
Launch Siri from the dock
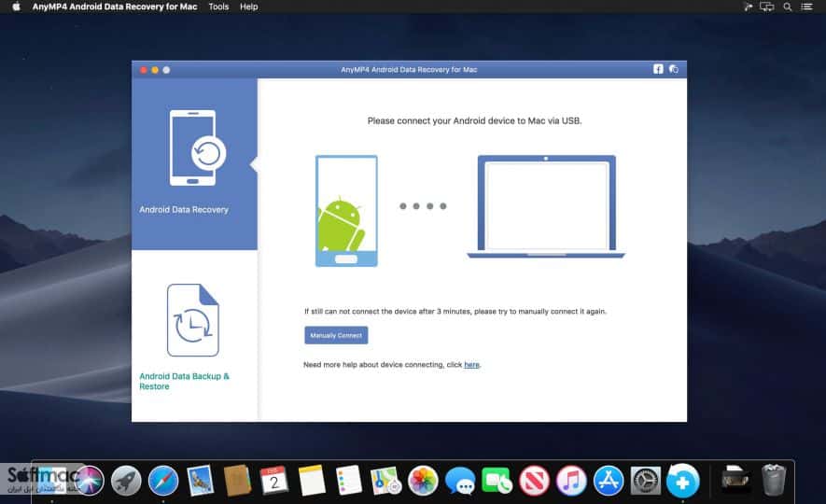point(89,481)
